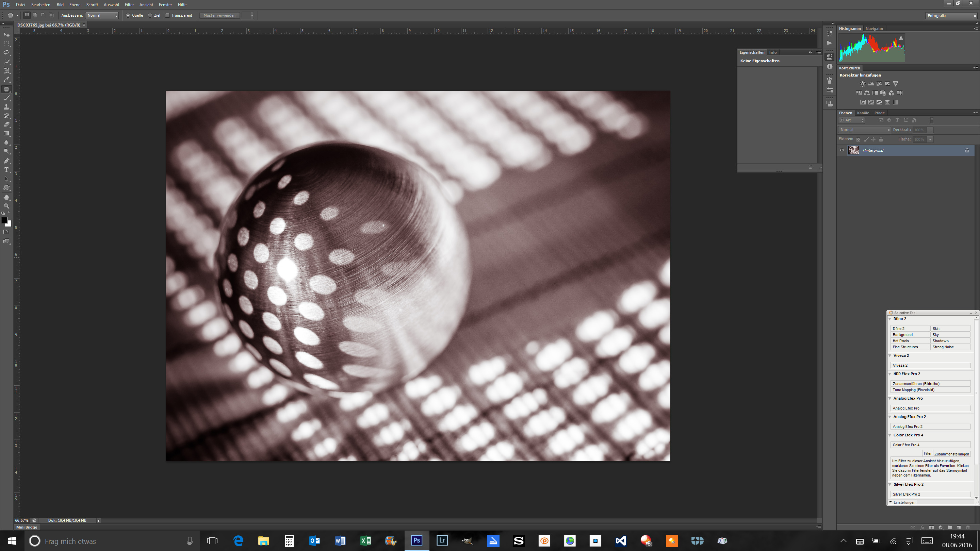
Task: Select the Ziel radio button
Action: tap(150, 16)
